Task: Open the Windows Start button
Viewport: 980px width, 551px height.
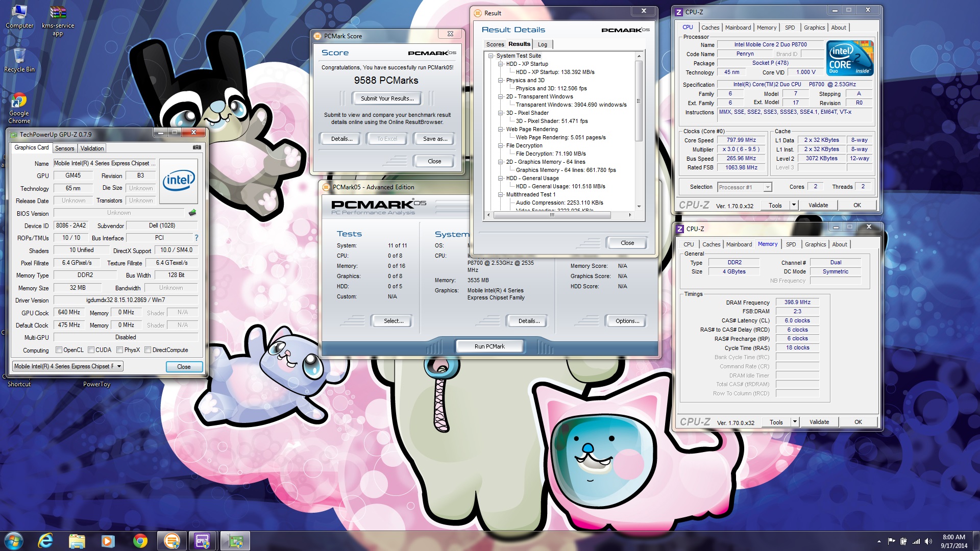Action: [14, 541]
